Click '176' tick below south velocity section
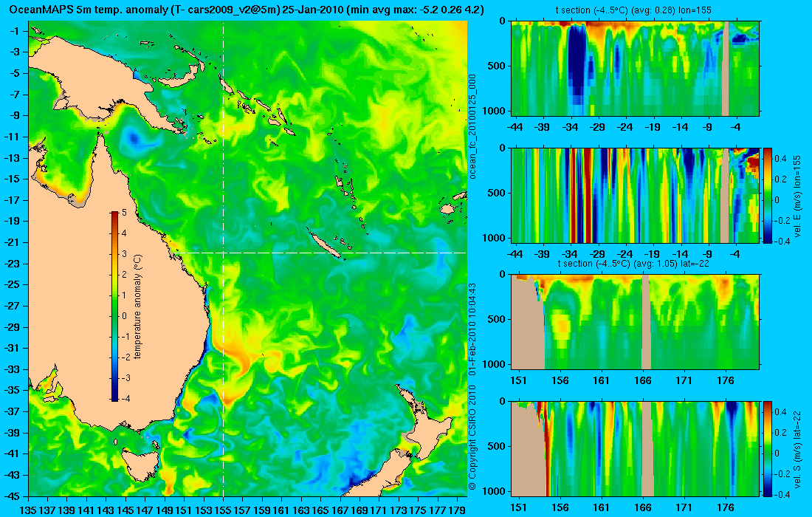812x517 pixels. pos(726,507)
